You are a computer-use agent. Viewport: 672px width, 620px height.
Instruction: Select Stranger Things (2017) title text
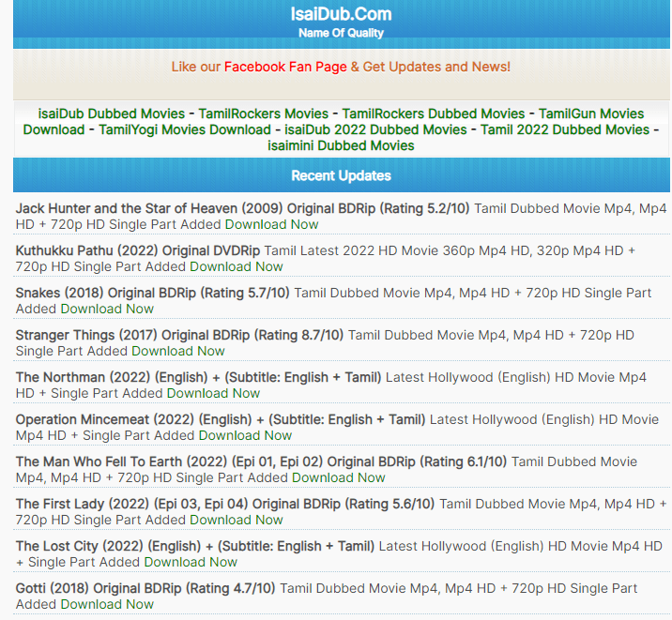(179, 335)
